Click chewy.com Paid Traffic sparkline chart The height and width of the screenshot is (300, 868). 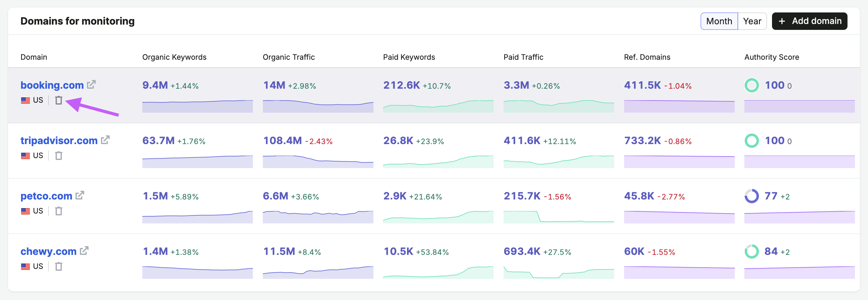pyautogui.click(x=559, y=272)
